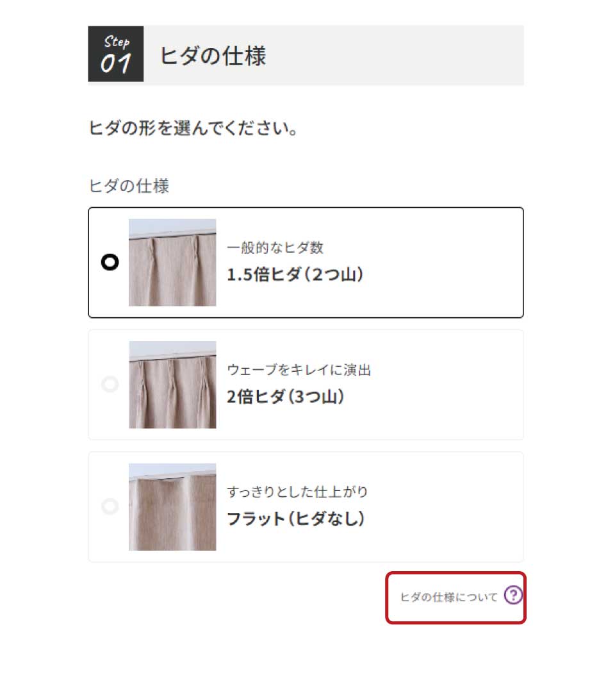Choose the フラット radio button
This screenshot has width=615, height=700.
(x=110, y=506)
